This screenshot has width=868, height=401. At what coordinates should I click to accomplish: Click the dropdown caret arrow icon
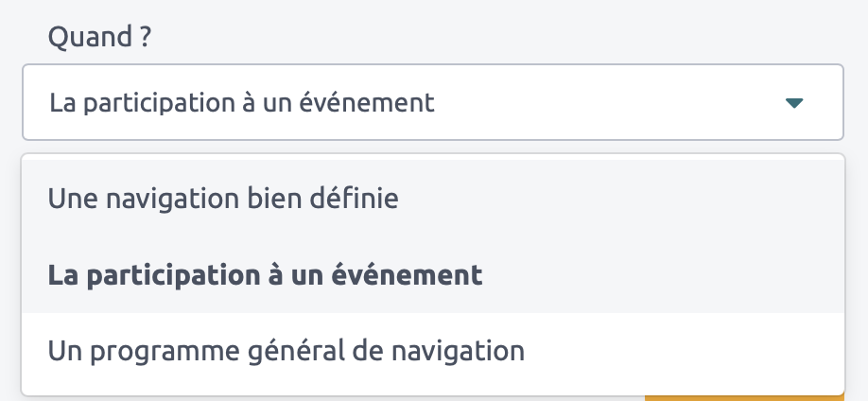point(794,102)
